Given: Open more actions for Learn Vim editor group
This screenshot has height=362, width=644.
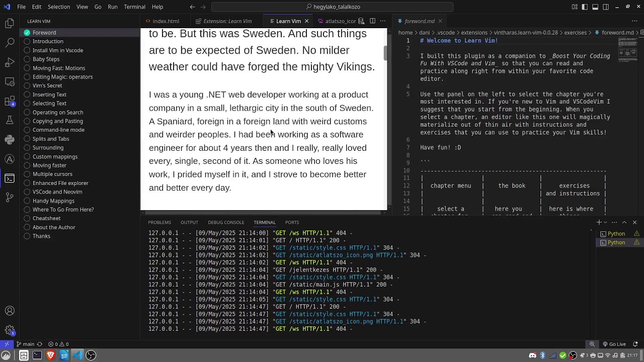Looking at the screenshot, I should coord(382,21).
